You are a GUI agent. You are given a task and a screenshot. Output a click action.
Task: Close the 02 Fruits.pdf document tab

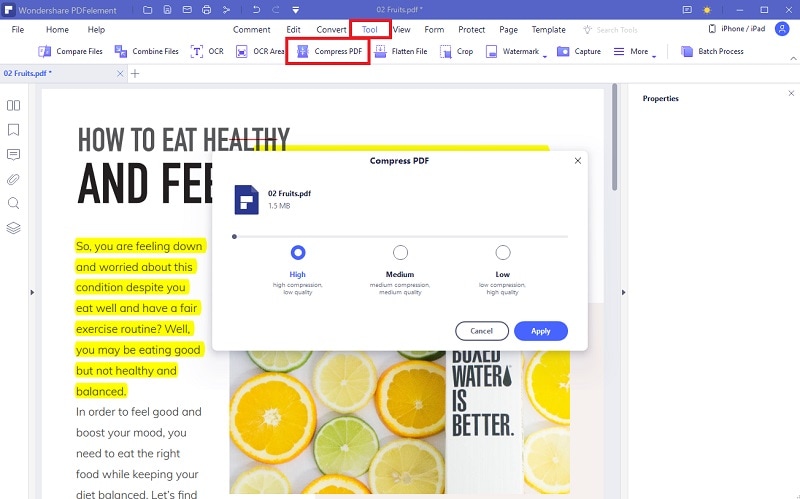pos(120,73)
